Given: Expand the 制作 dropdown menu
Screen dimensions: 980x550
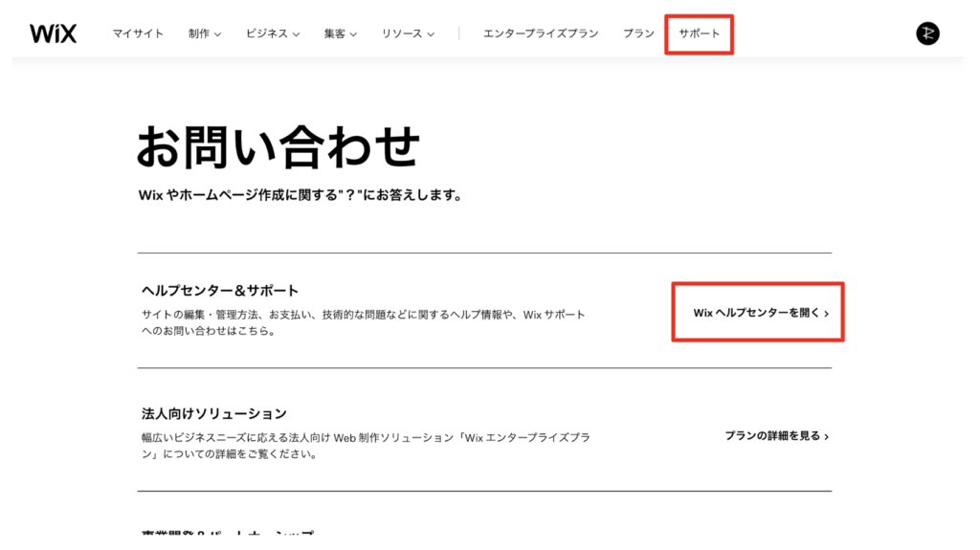Looking at the screenshot, I should tap(205, 33).
